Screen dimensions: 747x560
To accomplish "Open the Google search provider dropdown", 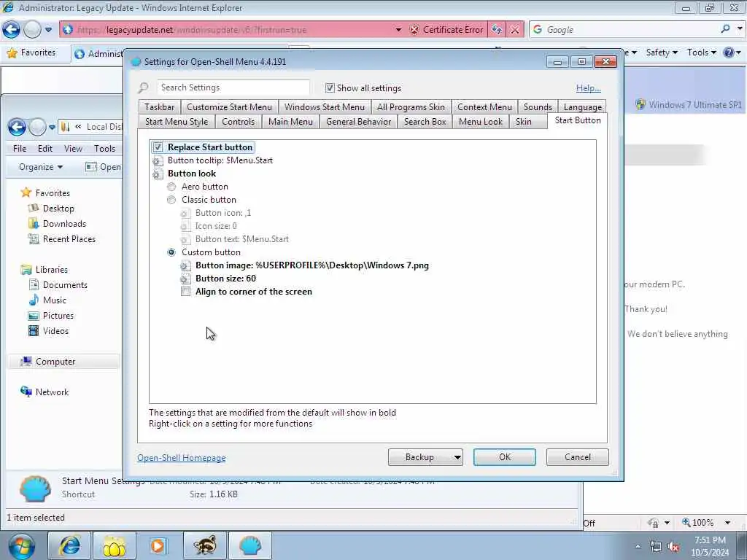I will click(740, 29).
